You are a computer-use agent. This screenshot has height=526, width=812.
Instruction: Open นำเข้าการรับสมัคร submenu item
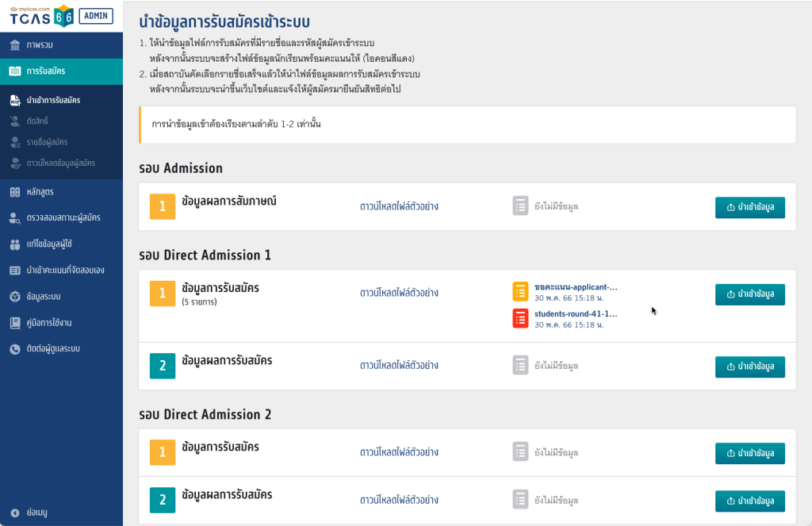tap(53, 101)
